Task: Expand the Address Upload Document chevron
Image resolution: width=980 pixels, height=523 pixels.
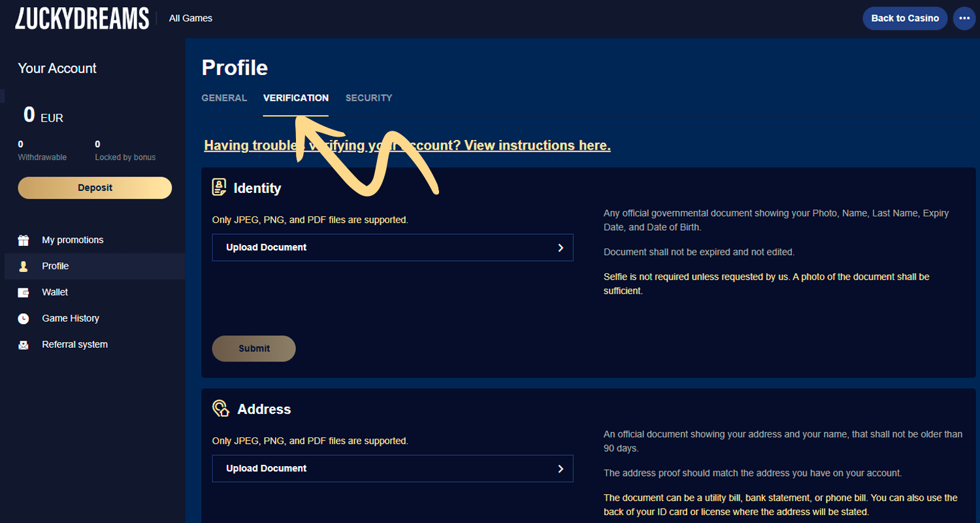Action: click(560, 469)
